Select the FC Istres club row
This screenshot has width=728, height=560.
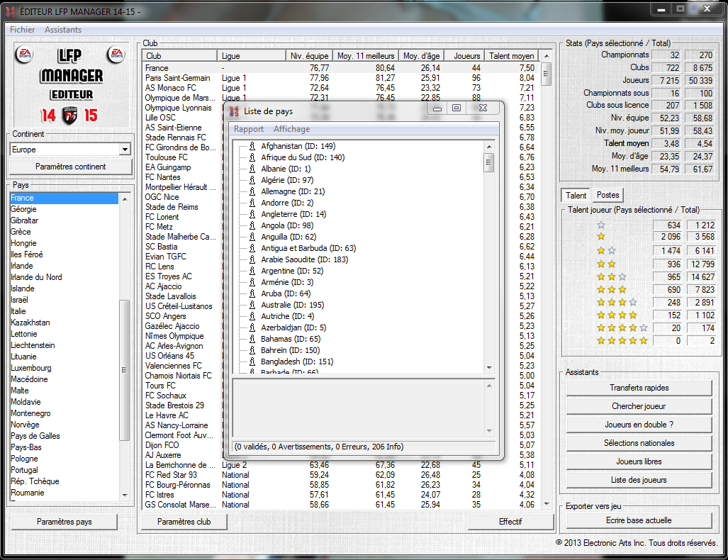tap(341, 495)
